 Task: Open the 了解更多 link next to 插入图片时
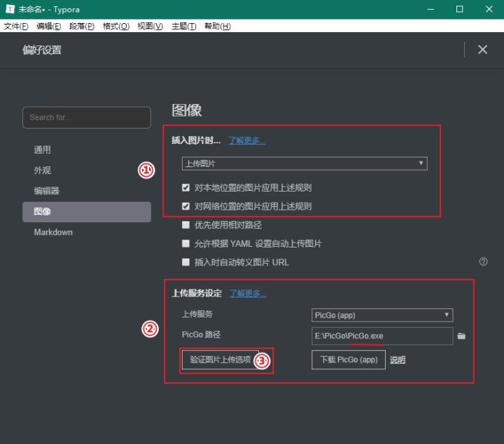(246, 141)
